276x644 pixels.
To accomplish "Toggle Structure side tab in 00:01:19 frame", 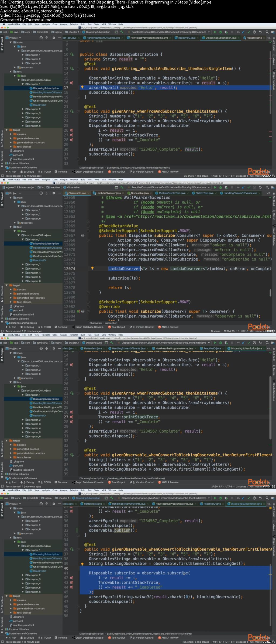I will click(2, 294).
